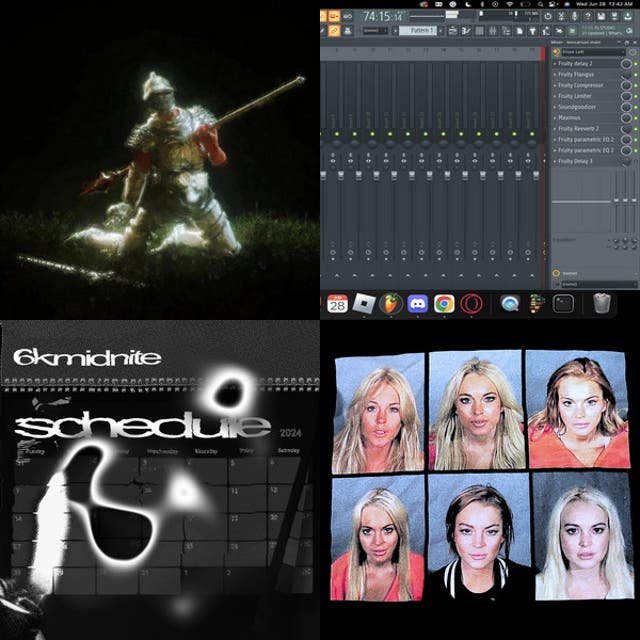640x640 pixels.
Task: Adjust Maximus mix level knob
Action: coord(626,118)
